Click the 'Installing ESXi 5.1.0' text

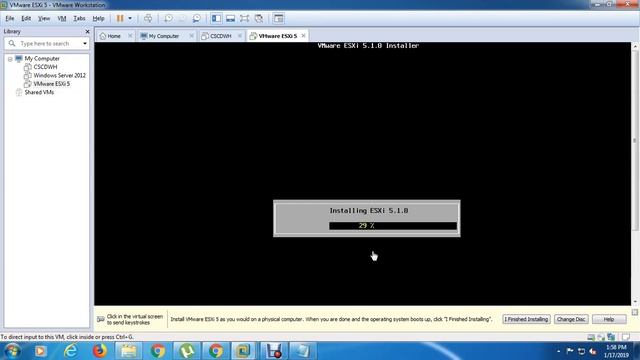click(369, 211)
